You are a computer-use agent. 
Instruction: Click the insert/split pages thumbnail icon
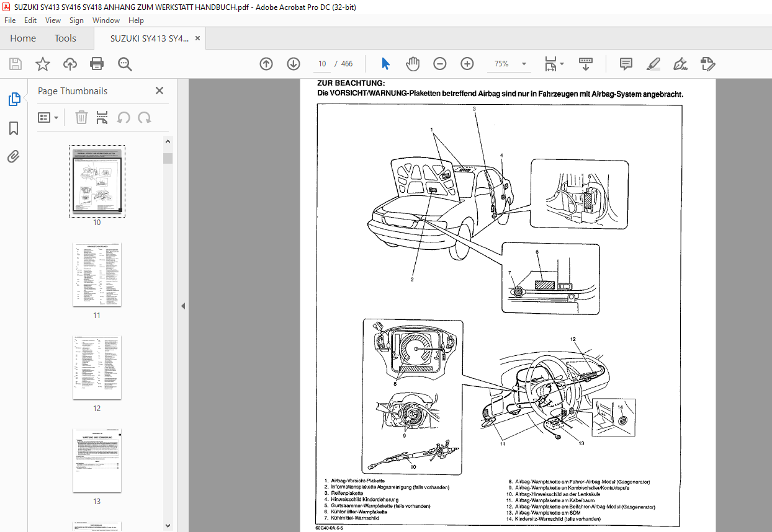click(x=102, y=117)
